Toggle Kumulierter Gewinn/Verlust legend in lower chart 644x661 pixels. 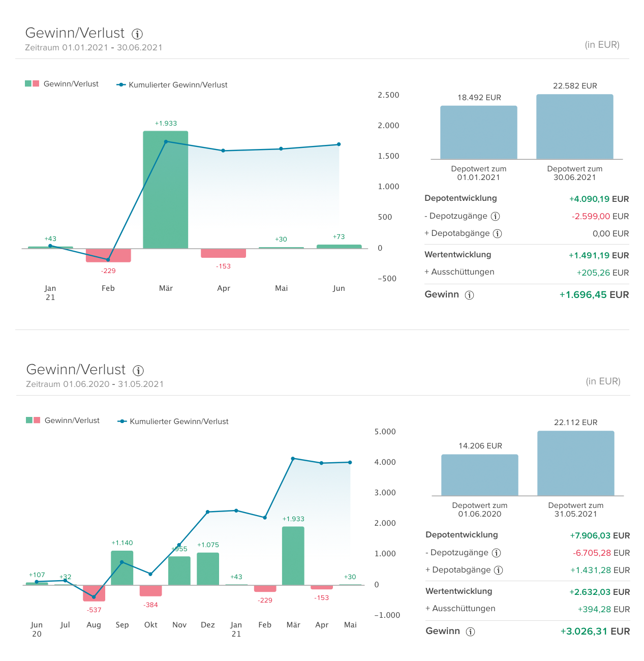pyautogui.click(x=173, y=422)
